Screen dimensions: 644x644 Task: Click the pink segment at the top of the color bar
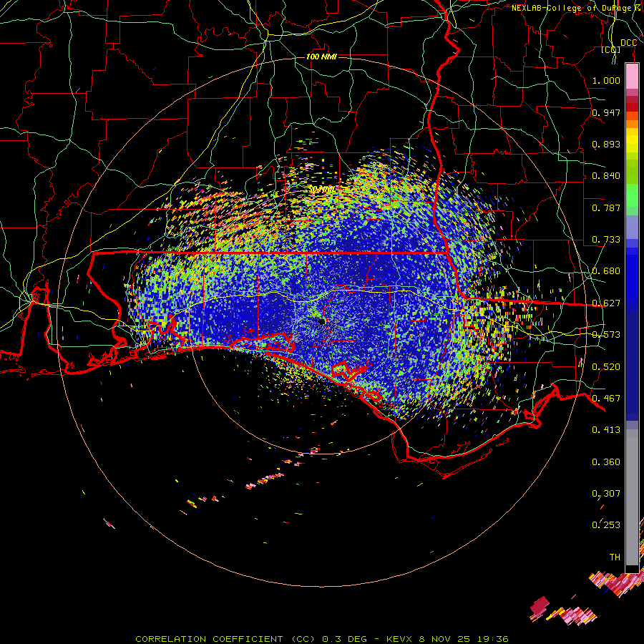coord(632,76)
